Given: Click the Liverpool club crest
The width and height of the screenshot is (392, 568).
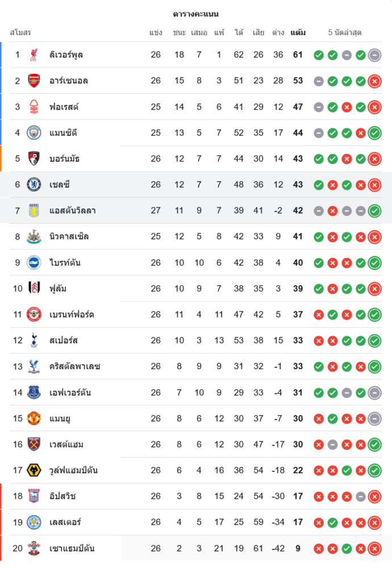Looking at the screenshot, I should point(34,55).
